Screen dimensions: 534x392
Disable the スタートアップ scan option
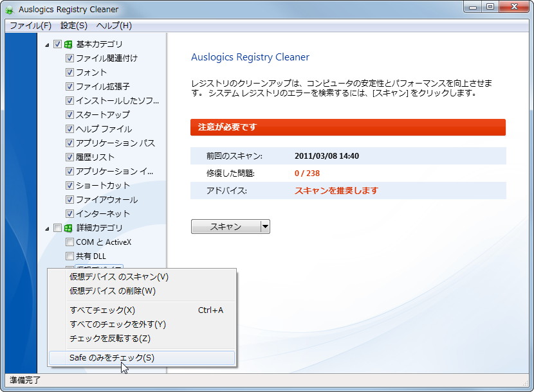coord(69,114)
